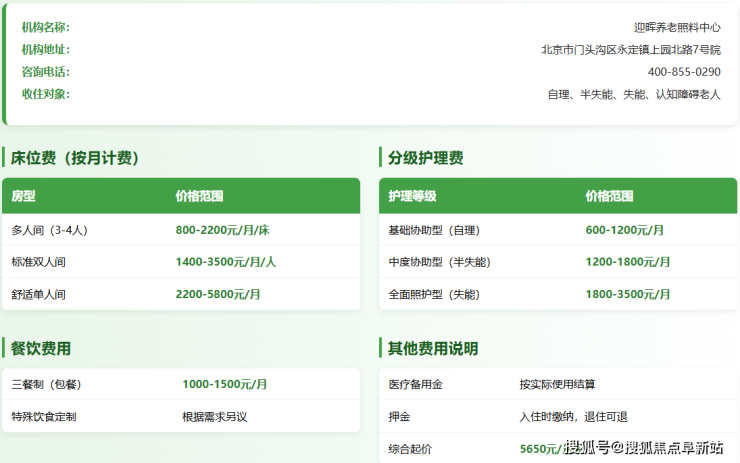Click price 2200-5800元/月
The image size is (740, 463).
218,294
